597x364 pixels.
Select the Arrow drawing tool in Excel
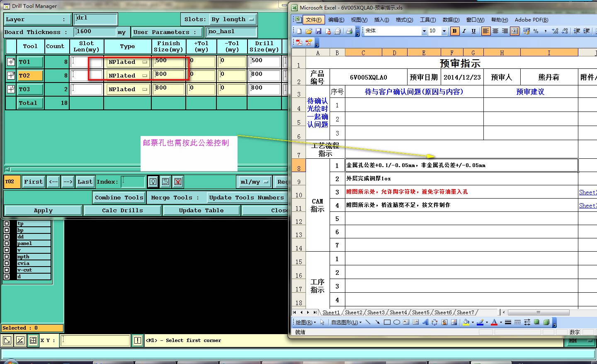(377, 322)
